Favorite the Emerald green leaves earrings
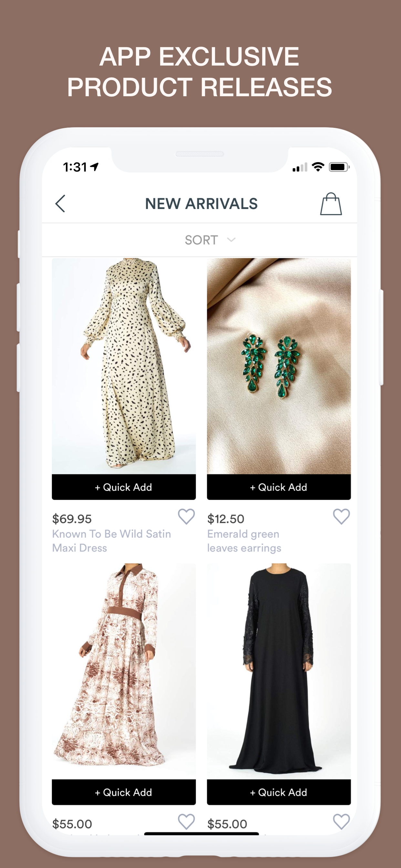401x868 pixels. (341, 517)
